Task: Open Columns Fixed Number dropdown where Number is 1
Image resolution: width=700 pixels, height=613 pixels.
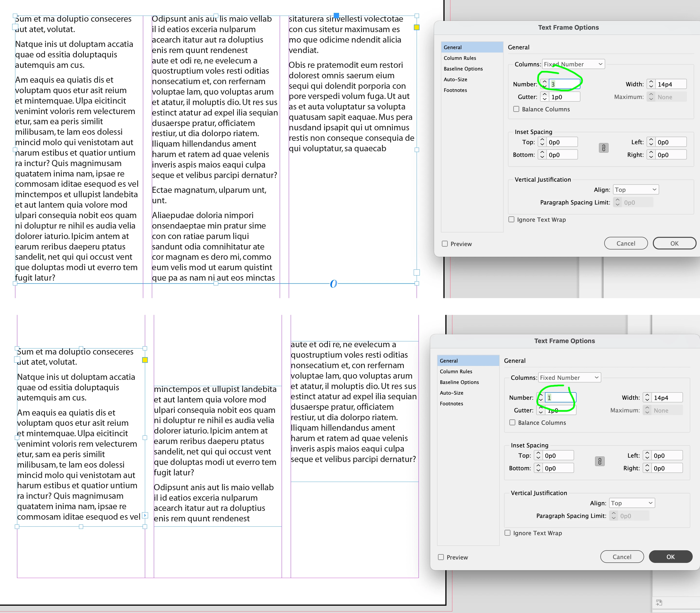Action: (569, 378)
